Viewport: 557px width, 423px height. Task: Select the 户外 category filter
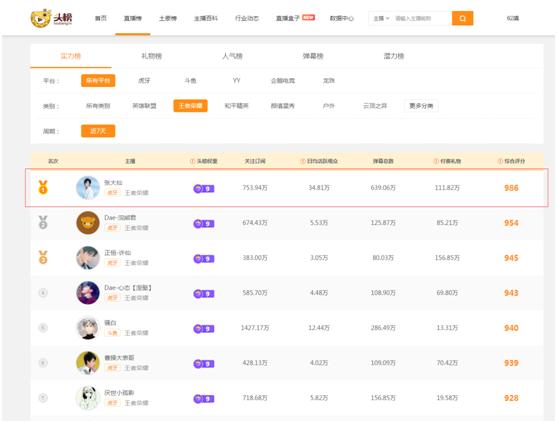[329, 106]
